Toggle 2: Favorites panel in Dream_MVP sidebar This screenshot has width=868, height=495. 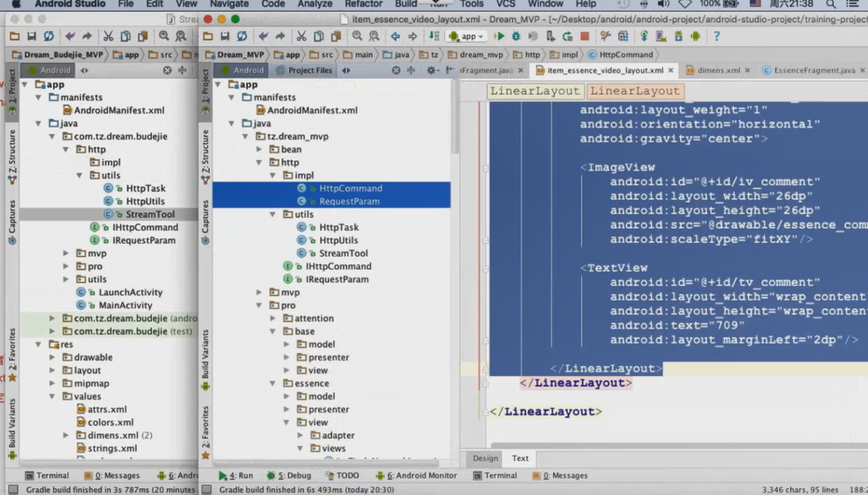pos(205,433)
